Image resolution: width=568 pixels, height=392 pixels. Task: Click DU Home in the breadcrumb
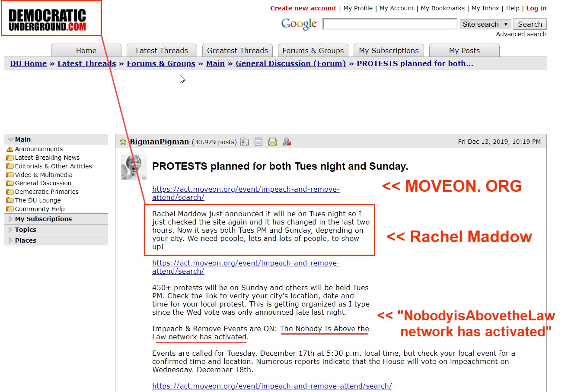[x=28, y=63]
